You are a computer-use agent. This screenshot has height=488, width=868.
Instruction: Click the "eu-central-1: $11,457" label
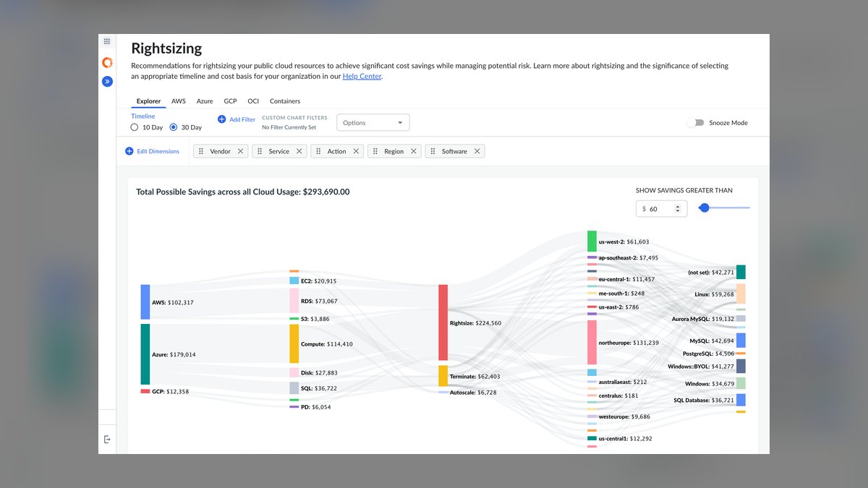pyautogui.click(x=626, y=279)
